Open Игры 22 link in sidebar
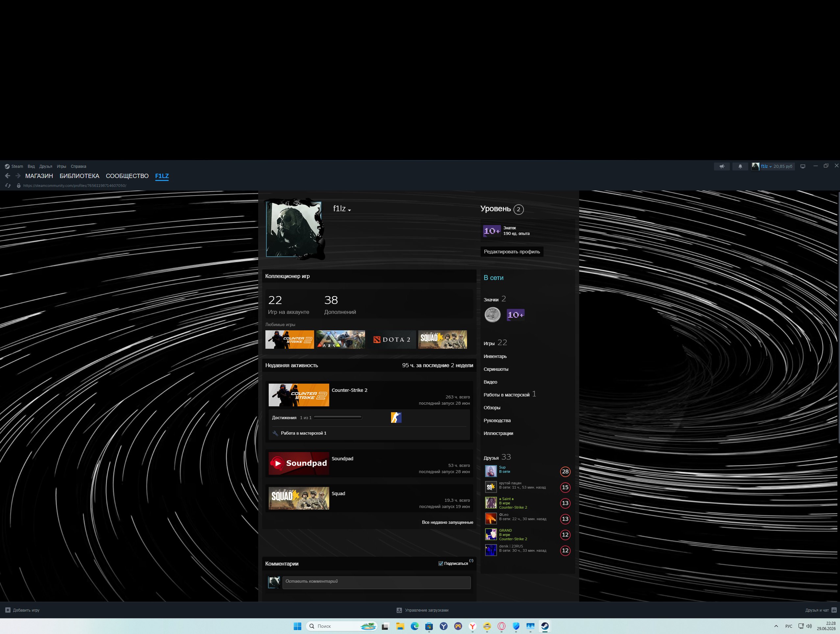This screenshot has height=634, width=840. (x=495, y=342)
